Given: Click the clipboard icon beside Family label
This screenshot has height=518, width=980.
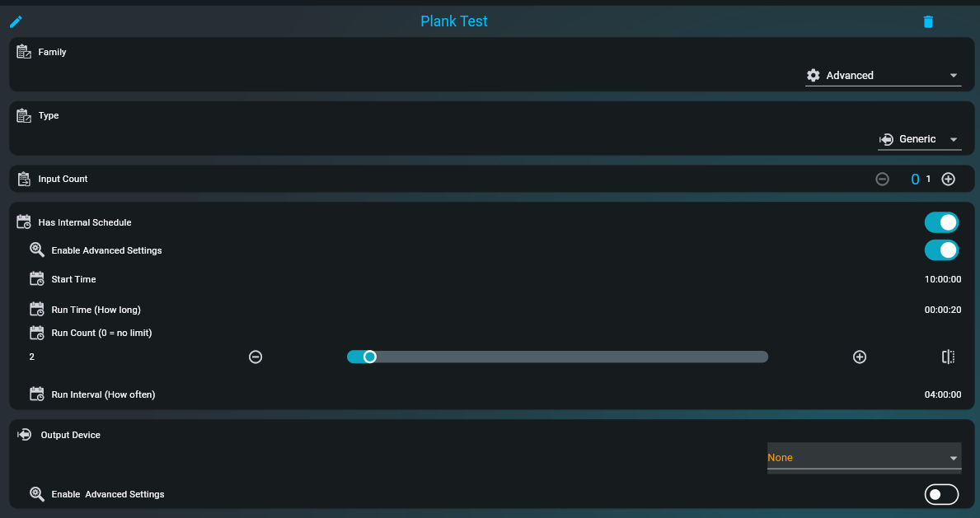Looking at the screenshot, I should pos(24,52).
